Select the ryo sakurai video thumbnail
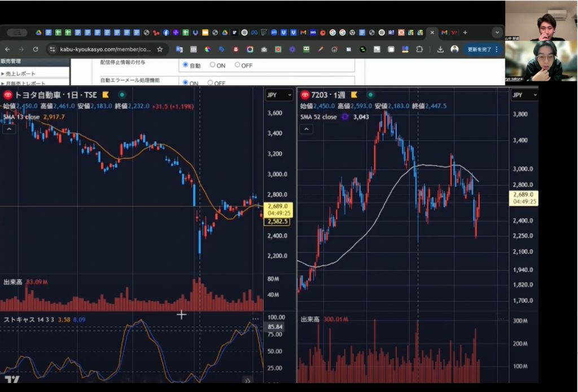 (541, 61)
